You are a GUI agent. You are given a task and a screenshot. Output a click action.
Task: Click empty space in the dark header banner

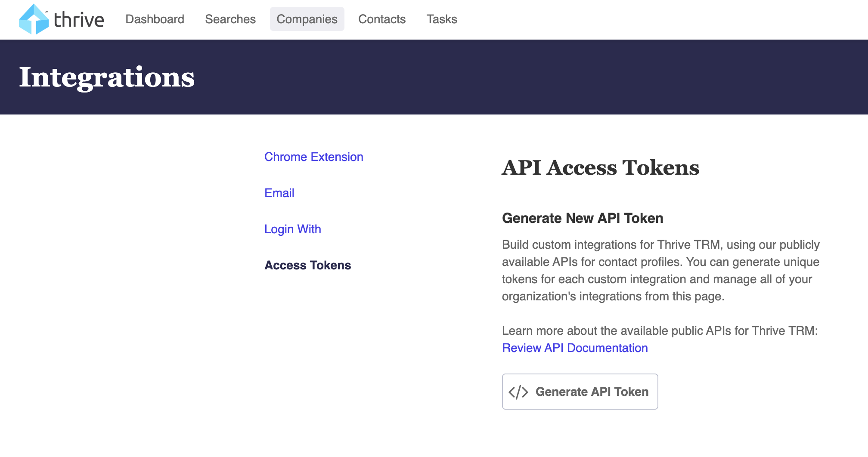[x=517, y=77]
